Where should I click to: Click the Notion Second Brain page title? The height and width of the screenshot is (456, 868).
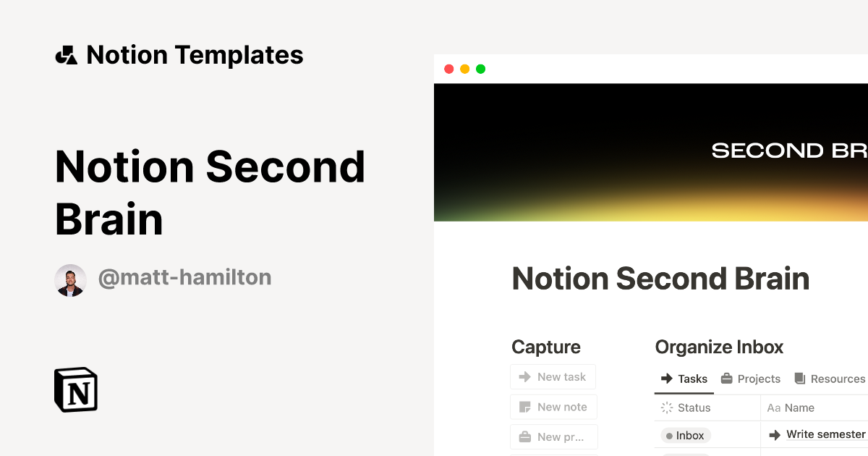(x=660, y=279)
